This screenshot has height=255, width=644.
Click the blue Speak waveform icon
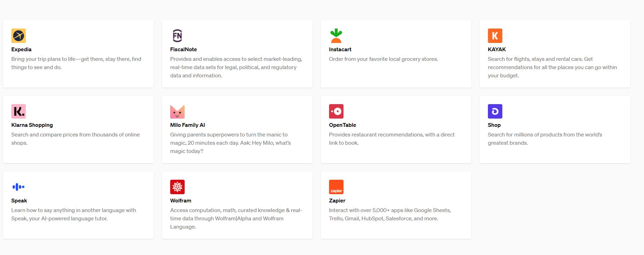point(19,187)
